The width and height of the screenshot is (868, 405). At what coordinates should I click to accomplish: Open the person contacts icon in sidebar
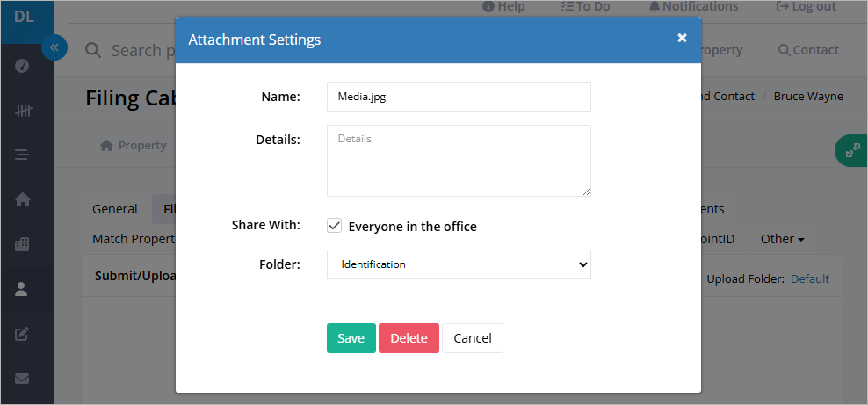[21, 289]
